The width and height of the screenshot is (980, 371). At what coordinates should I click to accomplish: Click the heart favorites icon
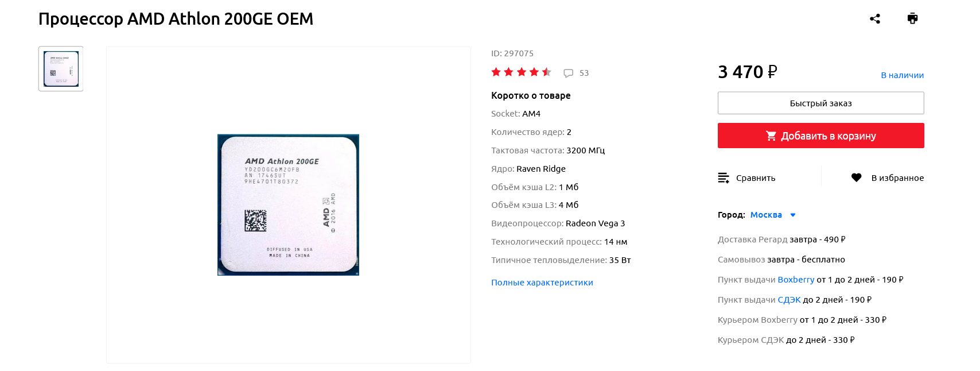point(856,178)
